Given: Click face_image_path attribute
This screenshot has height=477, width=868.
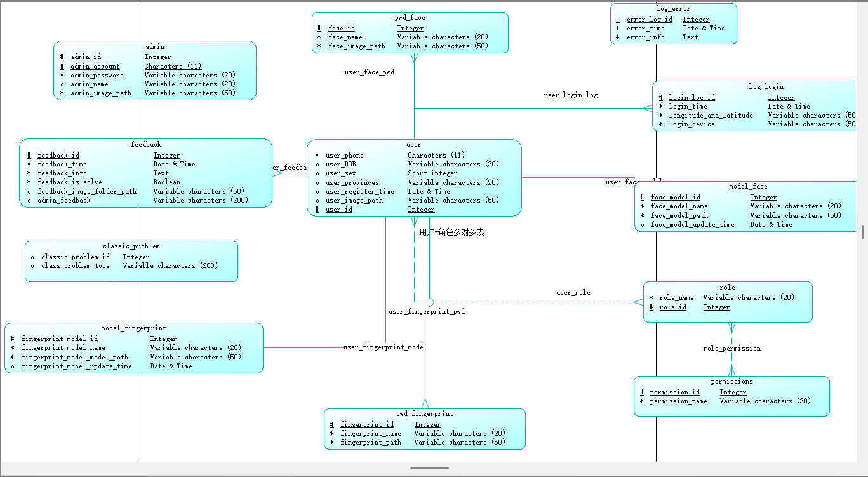Looking at the screenshot, I should pos(357,46).
